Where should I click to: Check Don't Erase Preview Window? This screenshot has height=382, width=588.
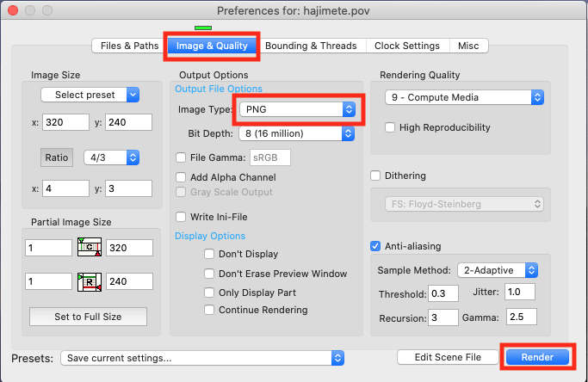coord(209,274)
